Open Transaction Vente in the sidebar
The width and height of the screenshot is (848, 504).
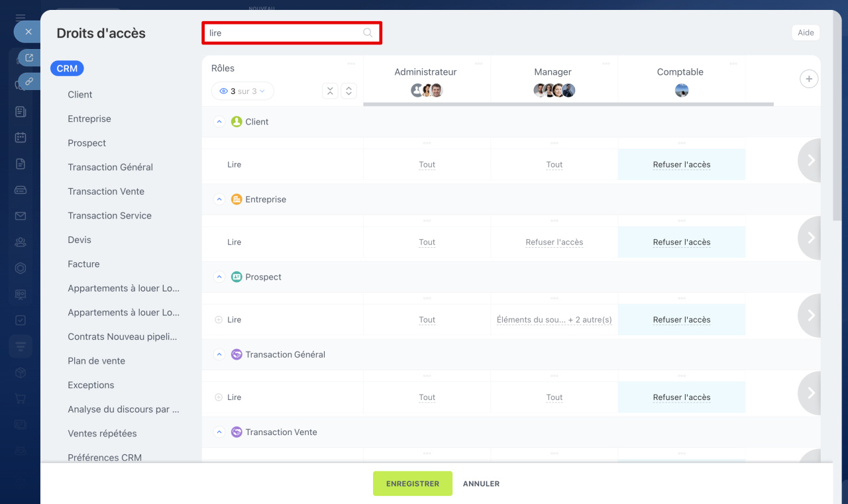click(x=106, y=191)
